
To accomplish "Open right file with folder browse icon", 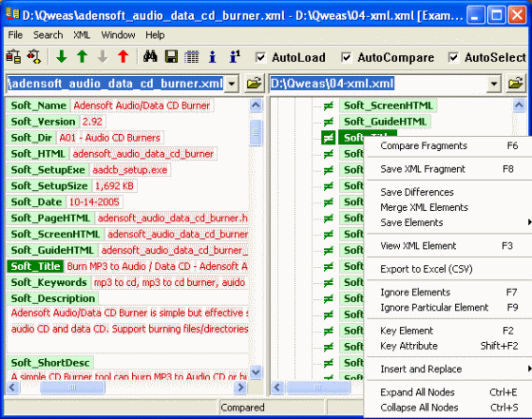I will 515,84.
